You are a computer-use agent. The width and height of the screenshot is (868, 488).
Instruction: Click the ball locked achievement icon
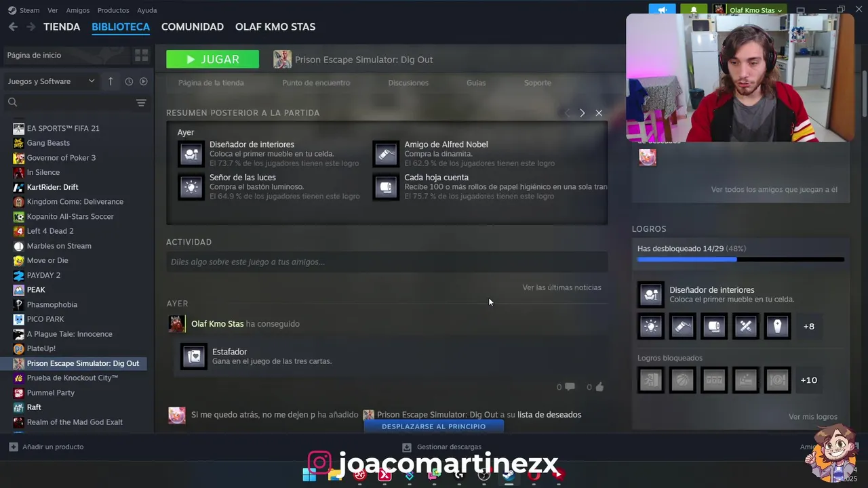tap(682, 380)
